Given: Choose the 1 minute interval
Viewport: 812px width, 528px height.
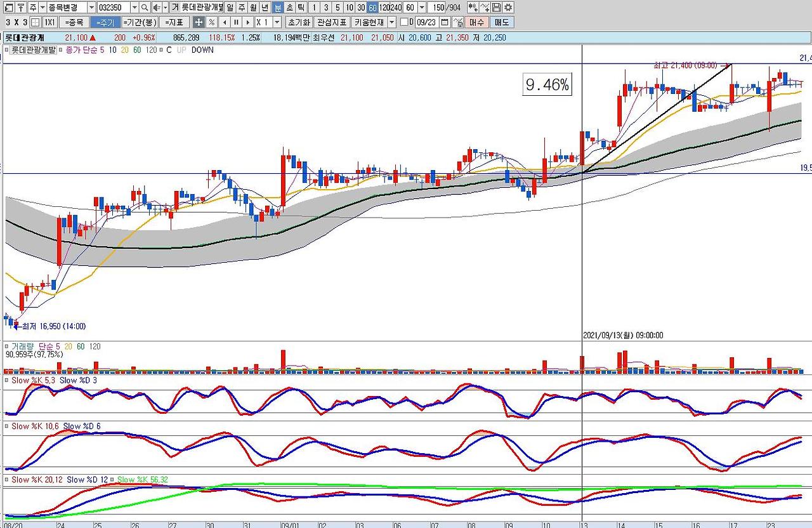Looking at the screenshot, I should point(314,8).
